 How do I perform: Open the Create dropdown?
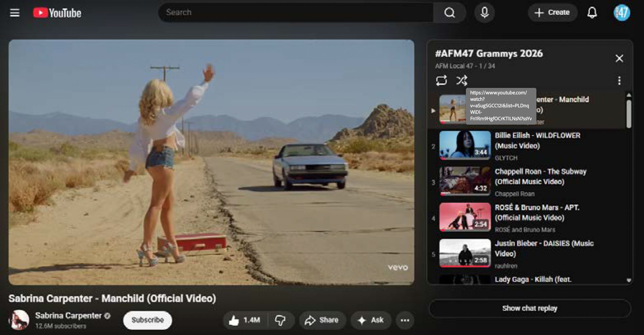[x=552, y=13]
